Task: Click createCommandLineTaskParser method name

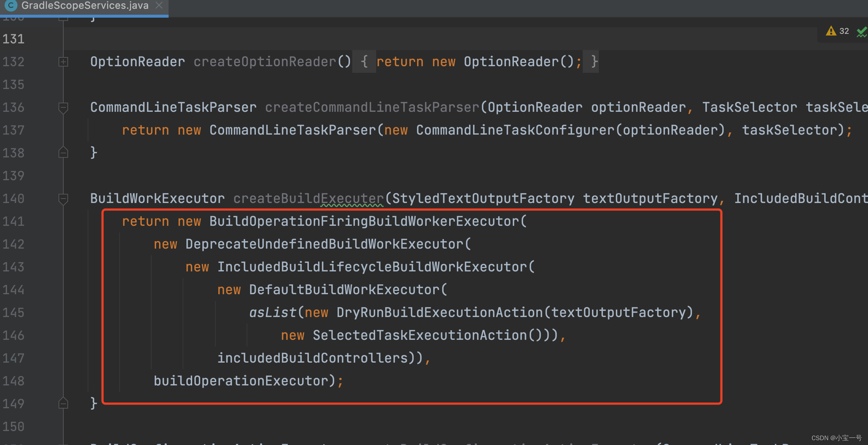Action: click(372, 107)
